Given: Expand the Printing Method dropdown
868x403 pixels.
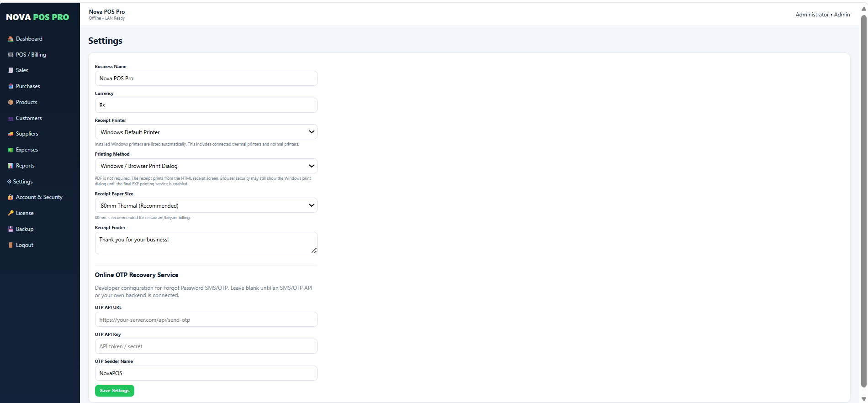Looking at the screenshot, I should 206,166.
